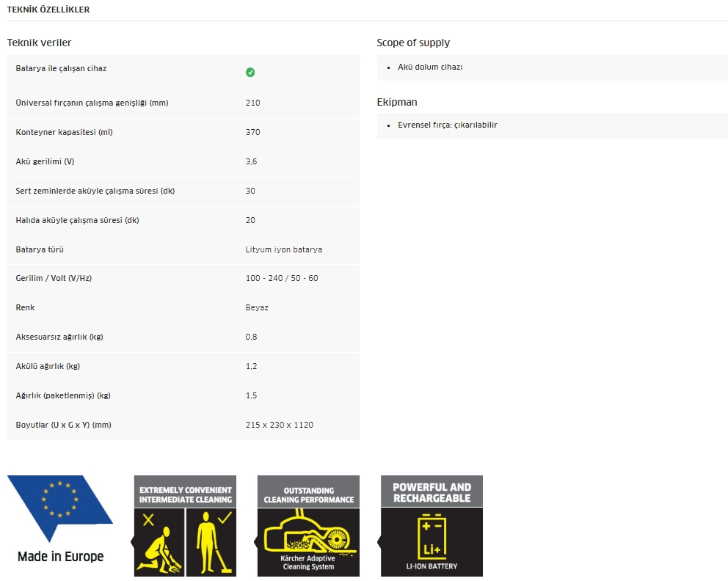Select the TEKNİK ÖZELLİKLER section header
Viewport: 728px width, 581px height.
click(48, 10)
